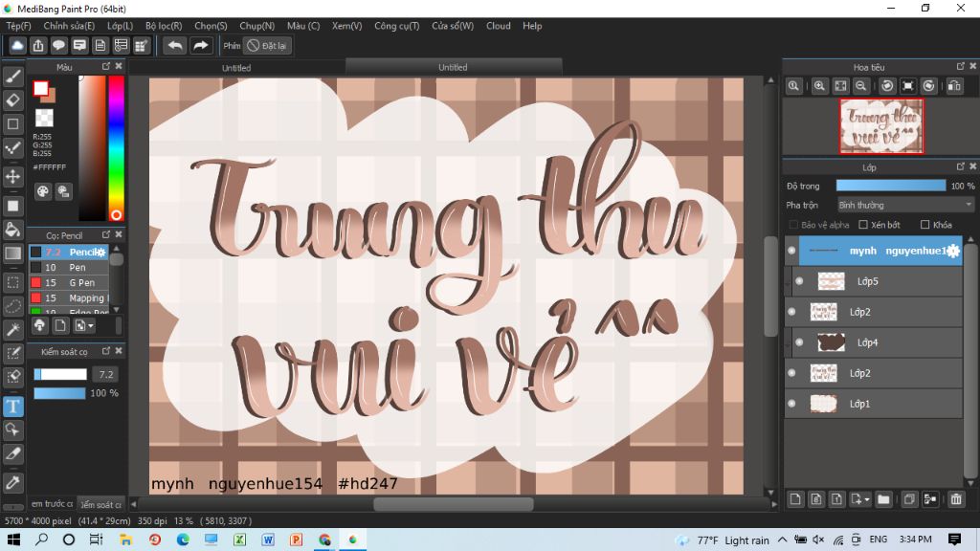The image size is (980, 551).
Task: Add a new raster layer
Action: tap(795, 499)
